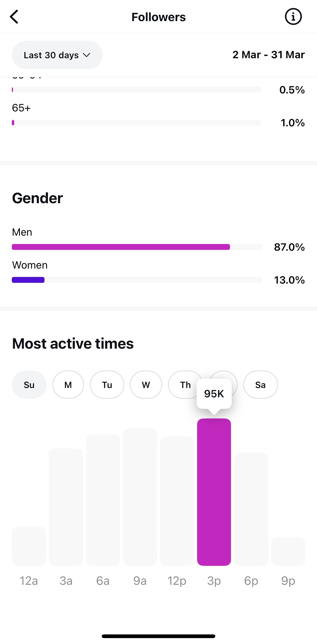Tap the 9p activity bar
The image size is (317, 644).
click(288, 552)
